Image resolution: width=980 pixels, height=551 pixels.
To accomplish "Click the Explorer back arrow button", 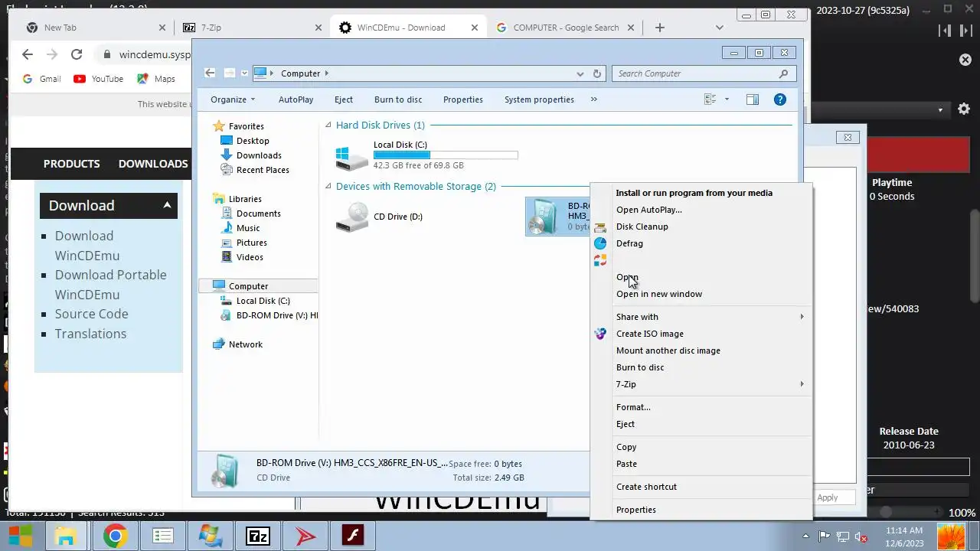I will click(210, 73).
